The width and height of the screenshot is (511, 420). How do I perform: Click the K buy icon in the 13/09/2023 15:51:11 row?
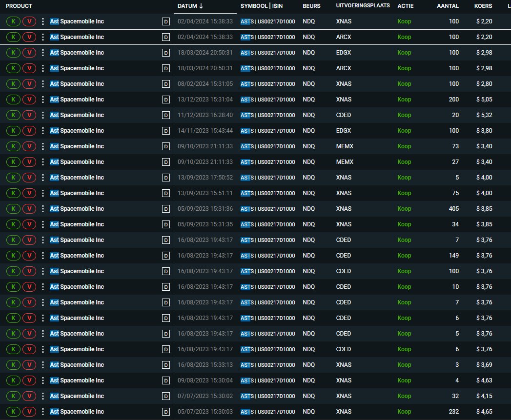[13, 193]
